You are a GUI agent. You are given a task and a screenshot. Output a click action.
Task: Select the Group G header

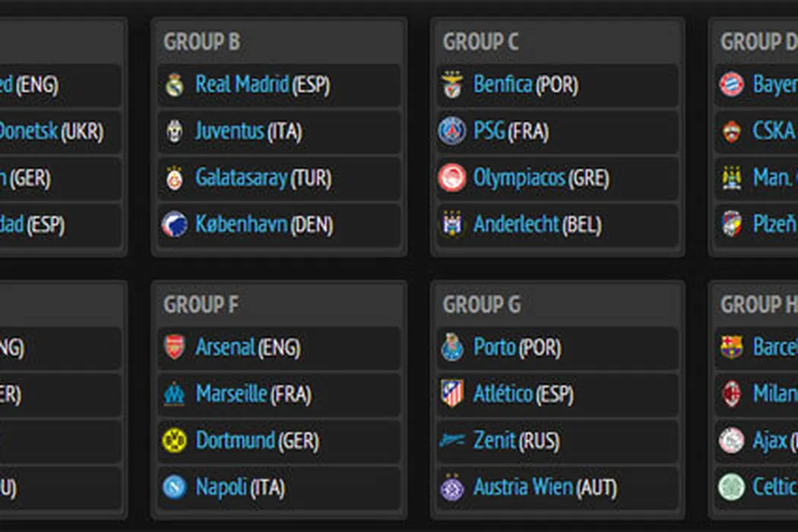pos(482,306)
